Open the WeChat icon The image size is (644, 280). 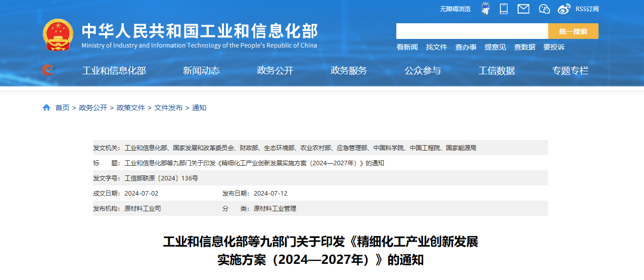[x=544, y=9]
